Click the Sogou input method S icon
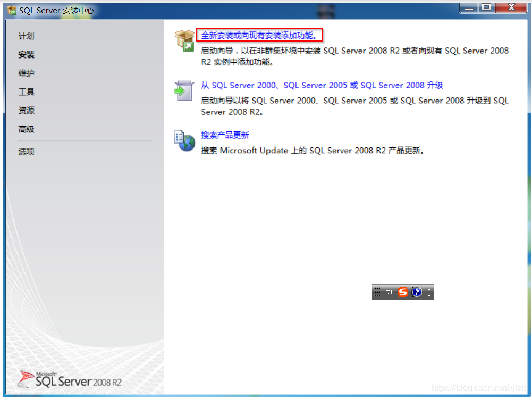Viewport: 532px width, 398px height. pyautogui.click(x=403, y=292)
